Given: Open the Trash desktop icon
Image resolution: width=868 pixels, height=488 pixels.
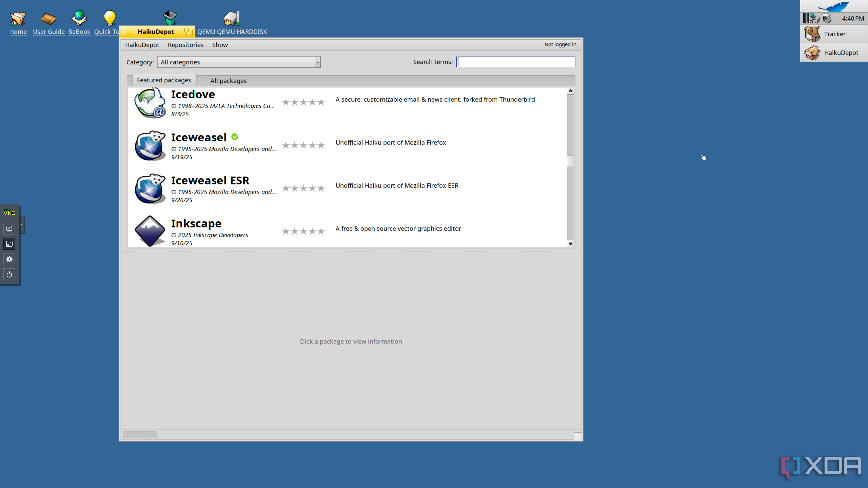Looking at the screenshot, I should [x=170, y=17].
